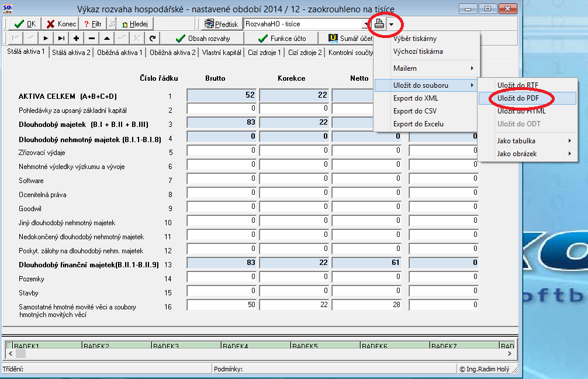Click the Brutto field for Stavby row
588x379 pixels.
pyautogui.click(x=222, y=291)
